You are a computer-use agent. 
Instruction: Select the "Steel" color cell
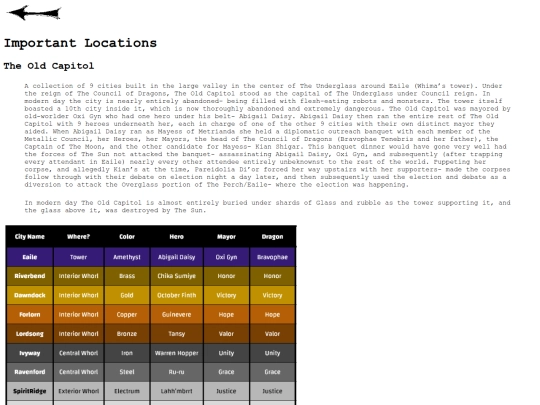click(127, 372)
